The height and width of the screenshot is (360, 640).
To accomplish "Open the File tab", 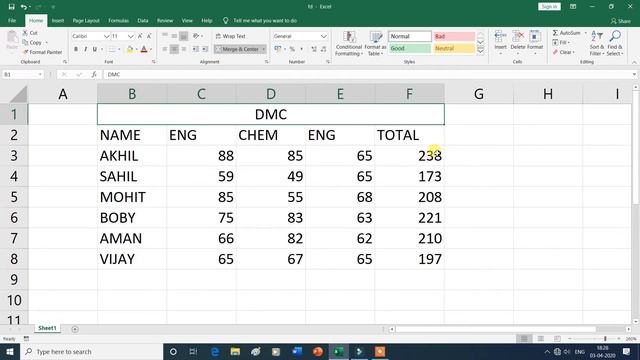I will [12, 20].
